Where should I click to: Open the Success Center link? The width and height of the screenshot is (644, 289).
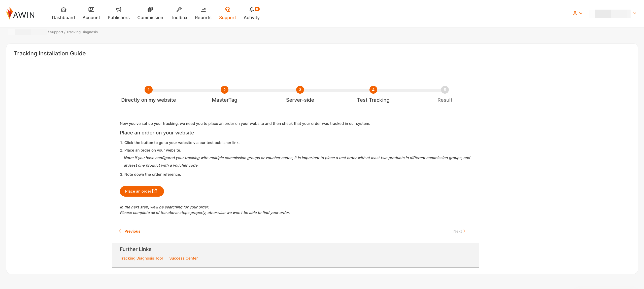[183, 258]
